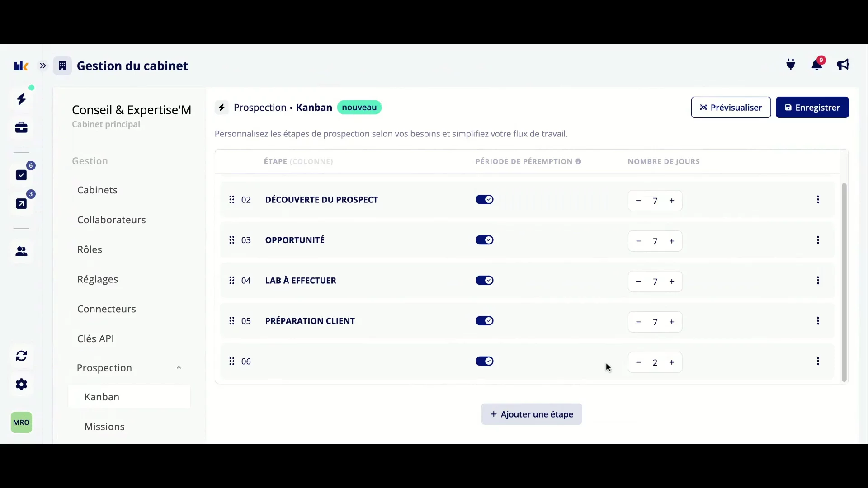
Task: Click the notifications bell icon
Action: pos(816,65)
